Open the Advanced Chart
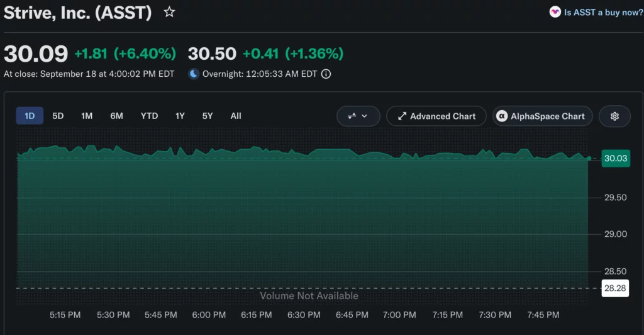Screen dimensions: 644x335 pyautogui.click(x=436, y=116)
